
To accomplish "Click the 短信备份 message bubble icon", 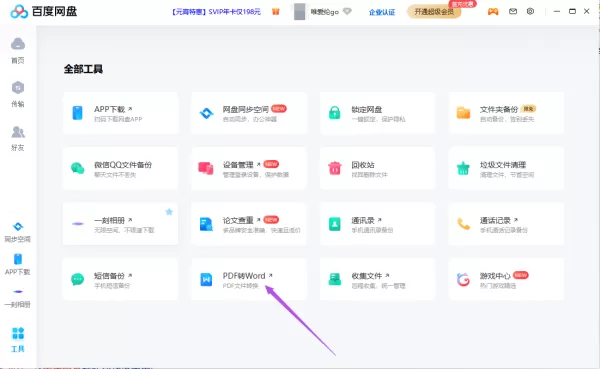I will pos(77,279).
